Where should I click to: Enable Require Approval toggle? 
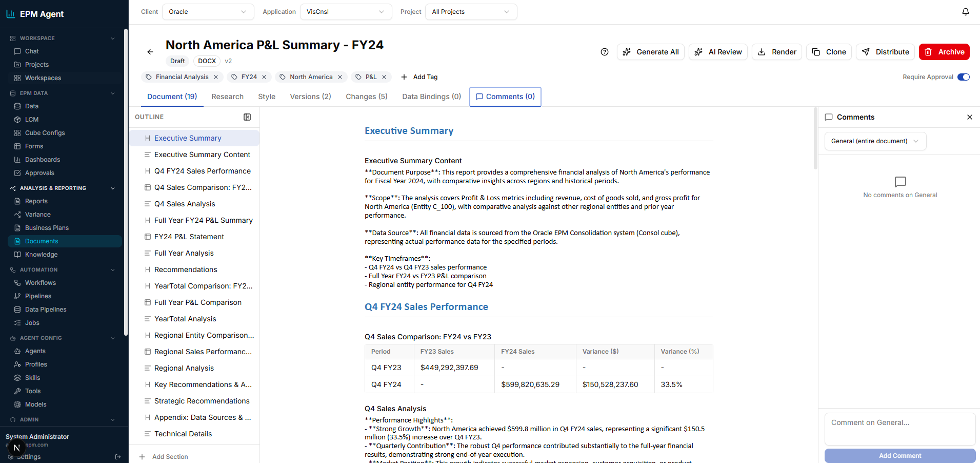(x=964, y=76)
